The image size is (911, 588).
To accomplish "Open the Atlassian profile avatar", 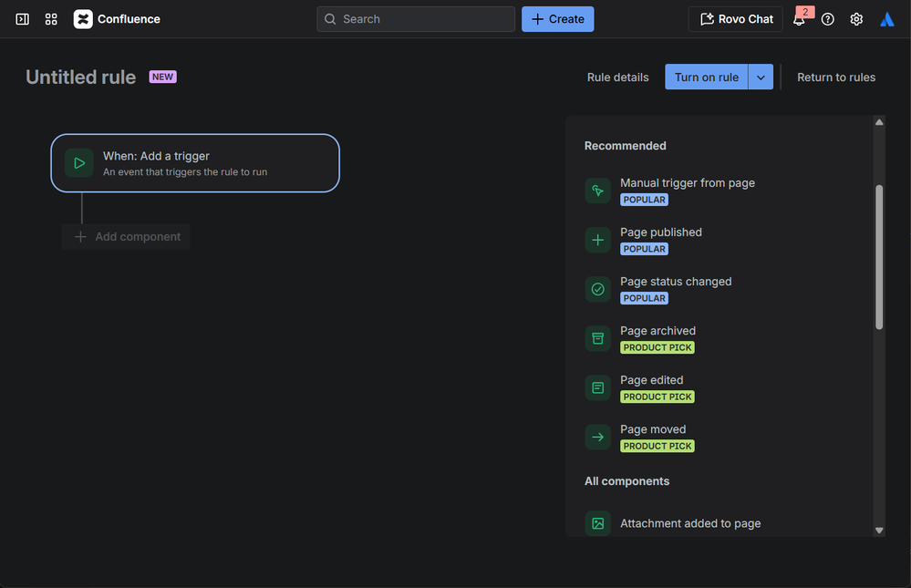I will click(x=886, y=19).
